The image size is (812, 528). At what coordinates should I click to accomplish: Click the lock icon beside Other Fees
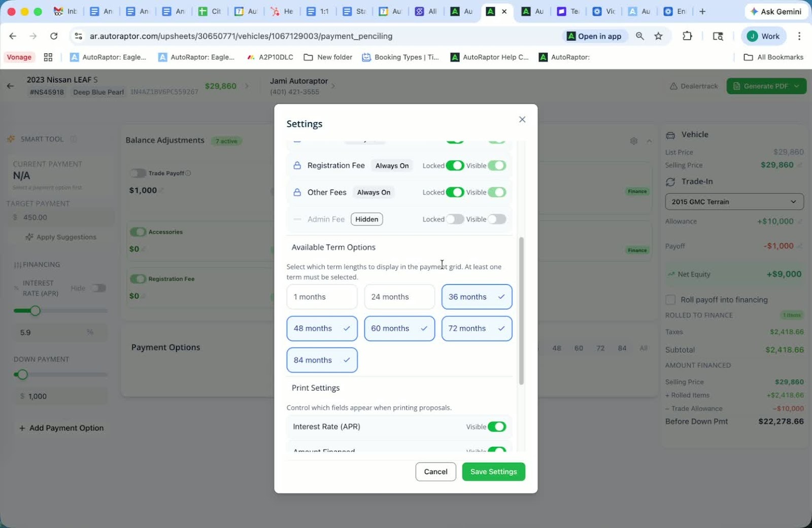297,193
